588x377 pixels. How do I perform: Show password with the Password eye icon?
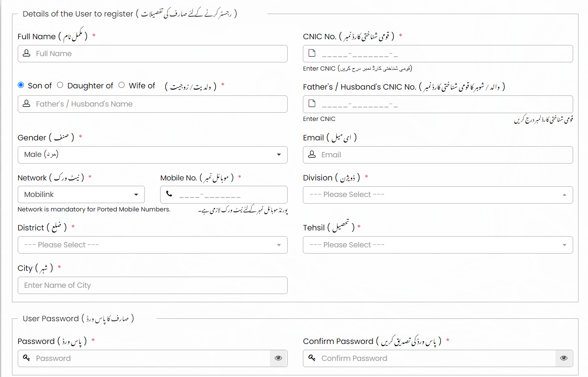coord(279,358)
